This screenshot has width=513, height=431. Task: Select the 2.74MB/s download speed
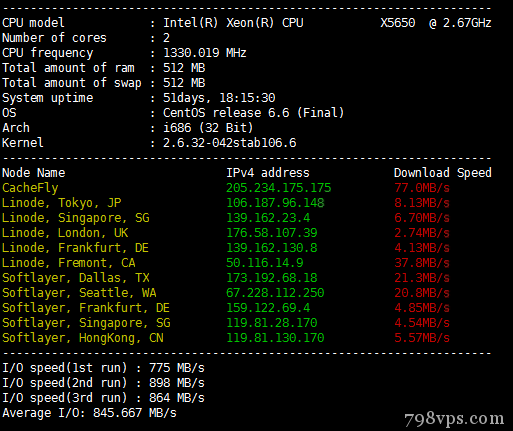click(x=422, y=233)
